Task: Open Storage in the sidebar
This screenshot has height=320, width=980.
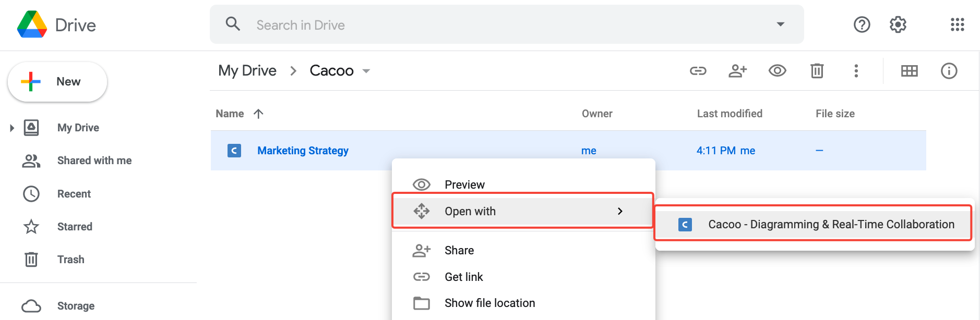Action: point(76,306)
